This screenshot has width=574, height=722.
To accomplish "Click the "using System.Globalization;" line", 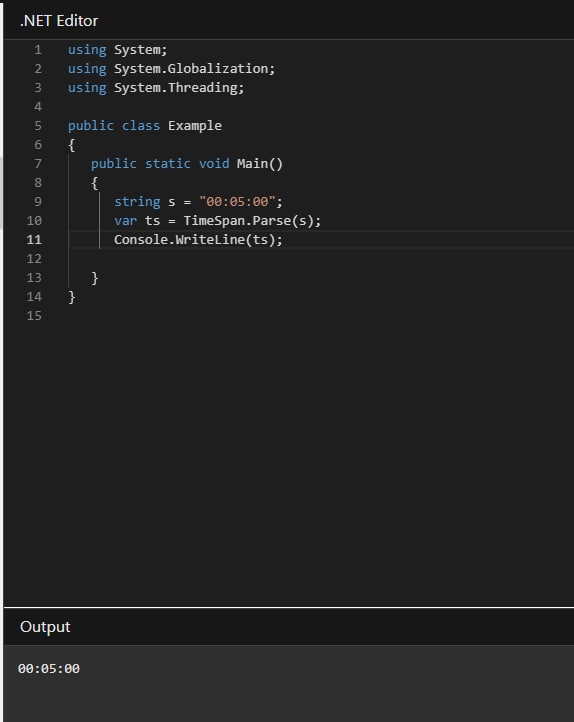I will tap(171, 69).
